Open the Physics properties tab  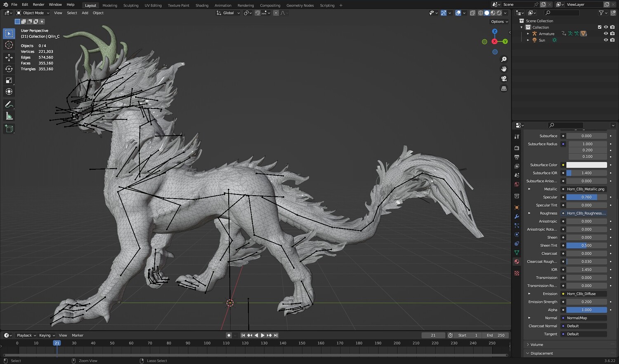[x=517, y=235]
